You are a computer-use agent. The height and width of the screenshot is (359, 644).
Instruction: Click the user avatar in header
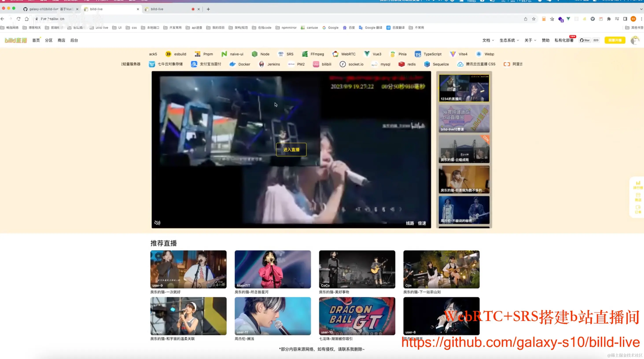[x=635, y=40]
